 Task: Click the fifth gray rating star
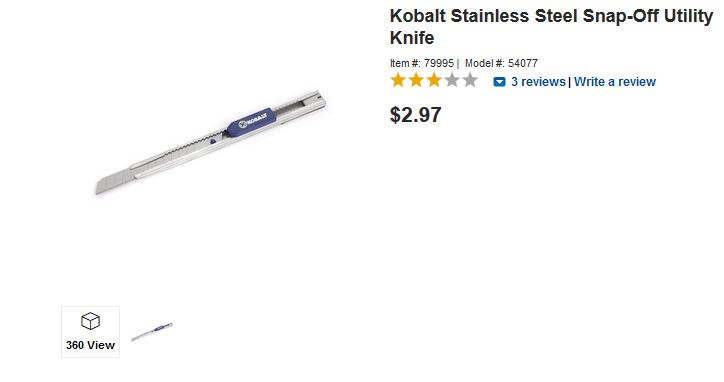click(470, 80)
